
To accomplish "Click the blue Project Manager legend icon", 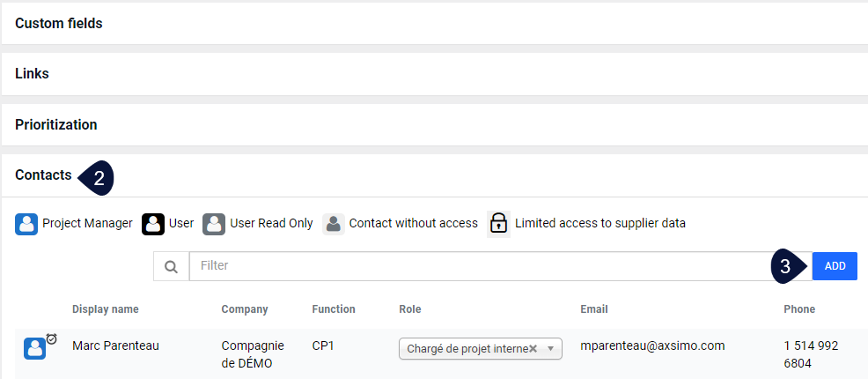I will point(26,225).
